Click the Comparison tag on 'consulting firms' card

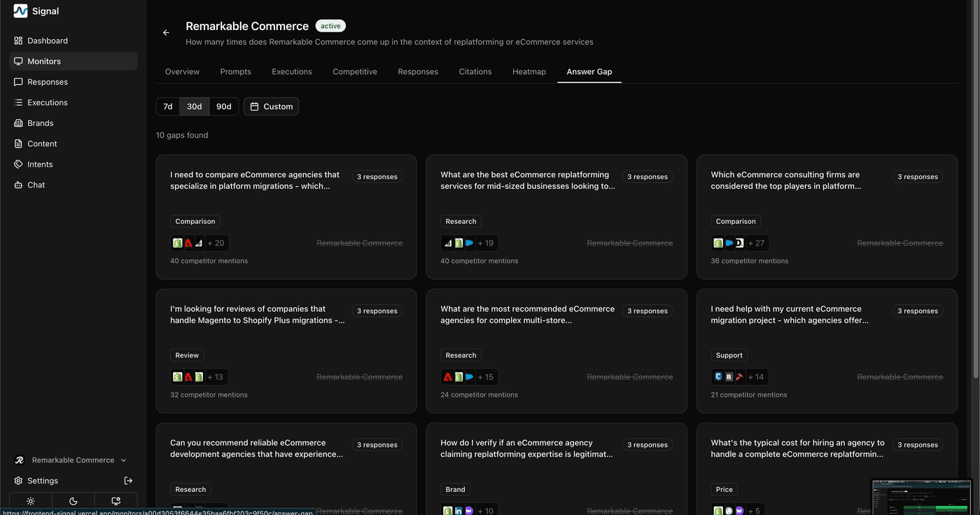(736, 221)
